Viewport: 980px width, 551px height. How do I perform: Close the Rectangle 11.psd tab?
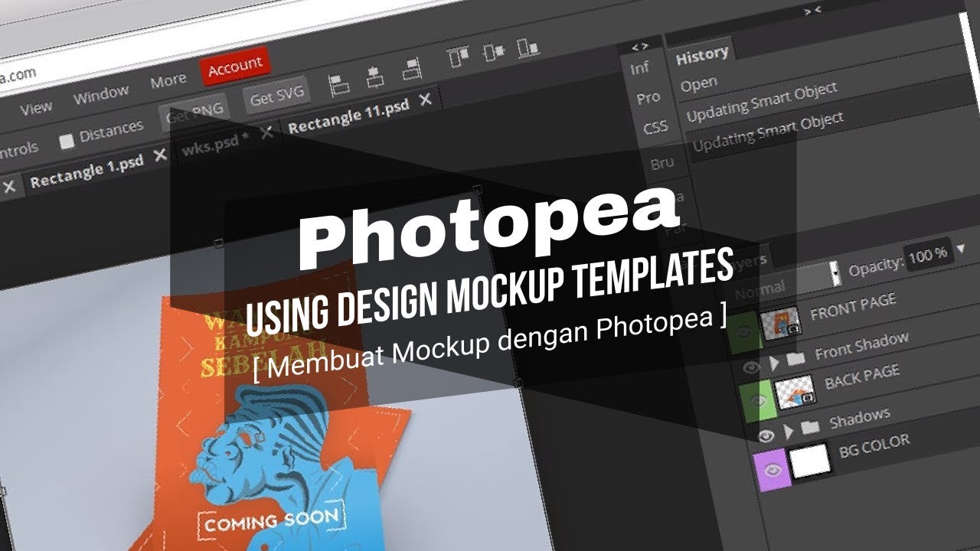[x=426, y=99]
